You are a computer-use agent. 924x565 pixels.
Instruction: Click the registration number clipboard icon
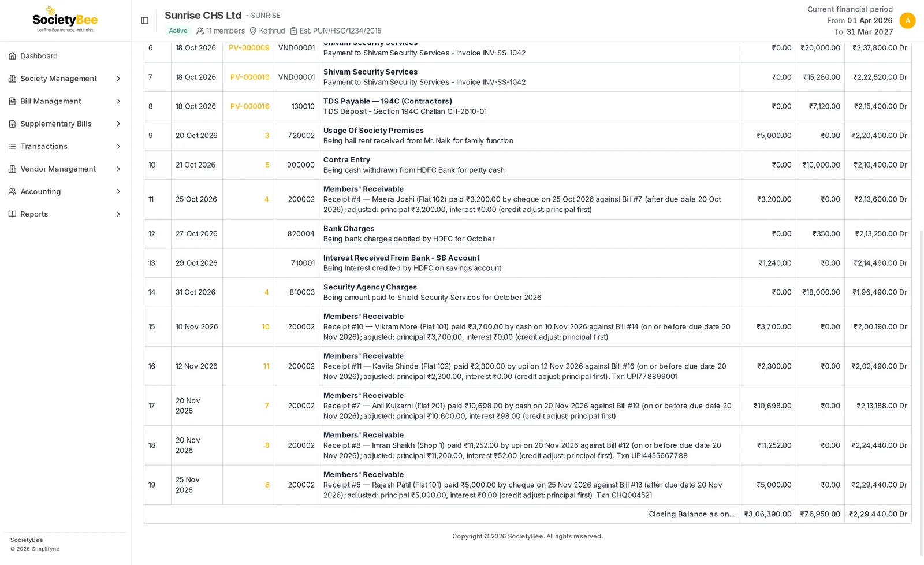click(x=293, y=31)
